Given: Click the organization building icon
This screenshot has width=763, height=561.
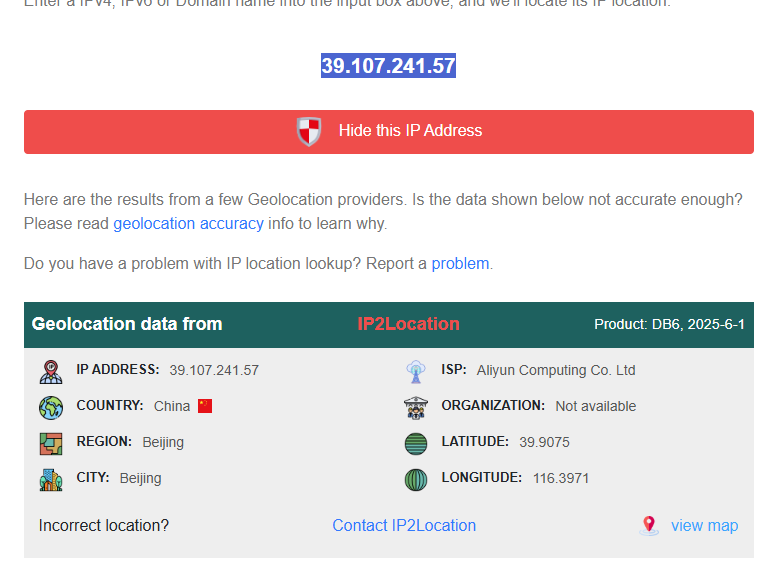Looking at the screenshot, I should pyautogui.click(x=416, y=408).
